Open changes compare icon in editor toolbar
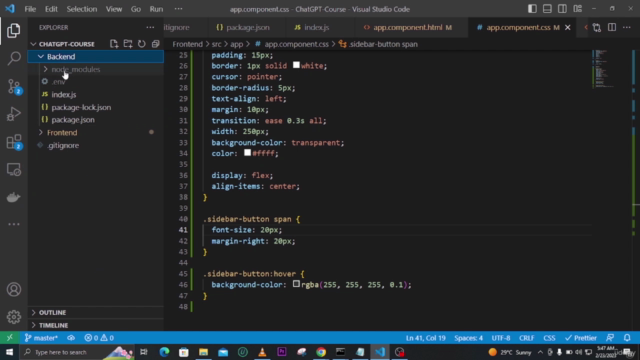 click(x=597, y=27)
